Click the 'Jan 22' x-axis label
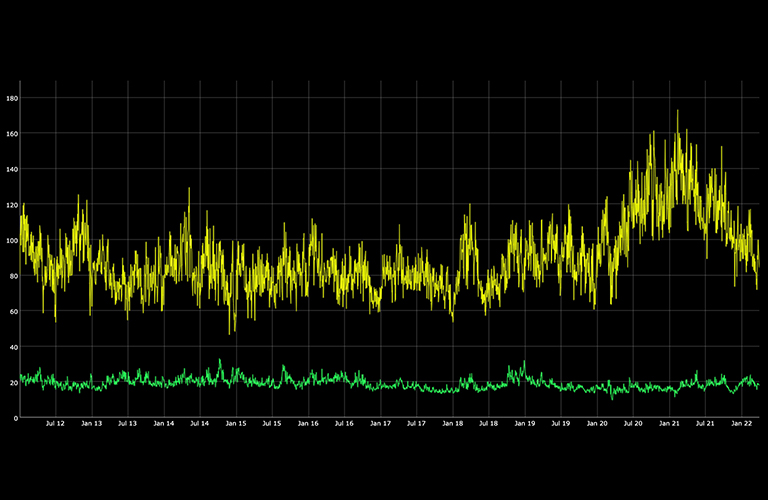 741,424
